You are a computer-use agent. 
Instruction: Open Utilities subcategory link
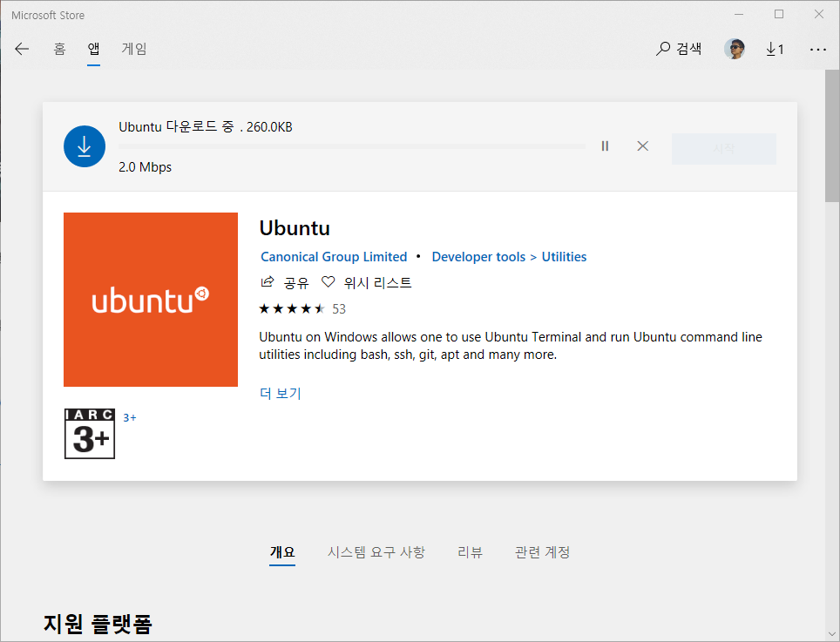(x=564, y=257)
